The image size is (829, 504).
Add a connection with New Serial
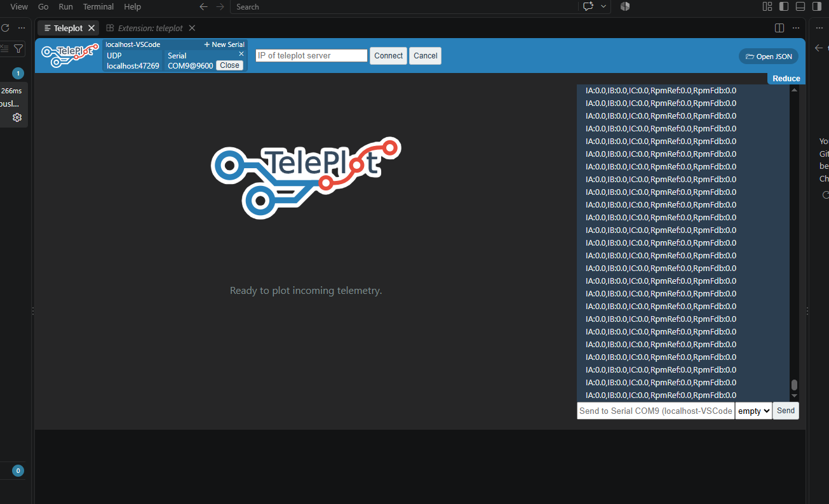click(x=224, y=44)
